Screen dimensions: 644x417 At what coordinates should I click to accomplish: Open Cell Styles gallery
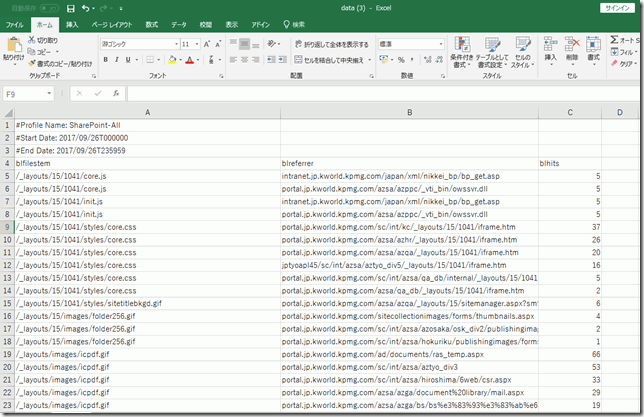[522, 52]
